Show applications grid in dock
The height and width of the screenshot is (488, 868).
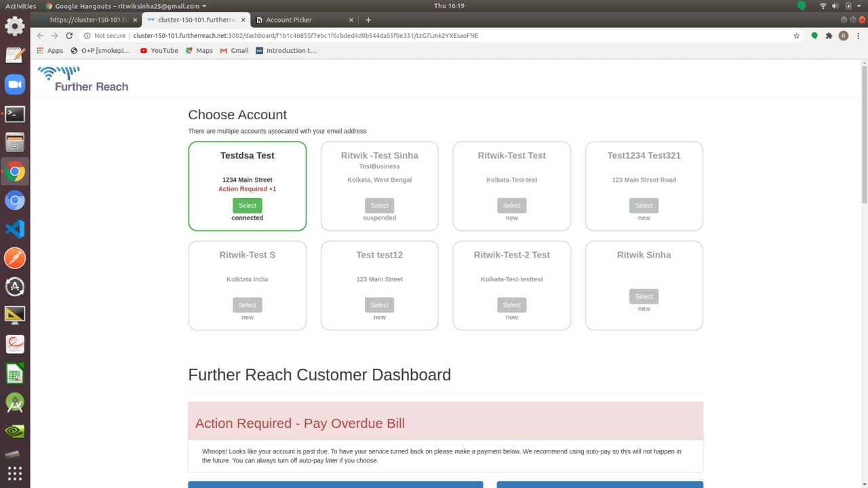point(15,473)
